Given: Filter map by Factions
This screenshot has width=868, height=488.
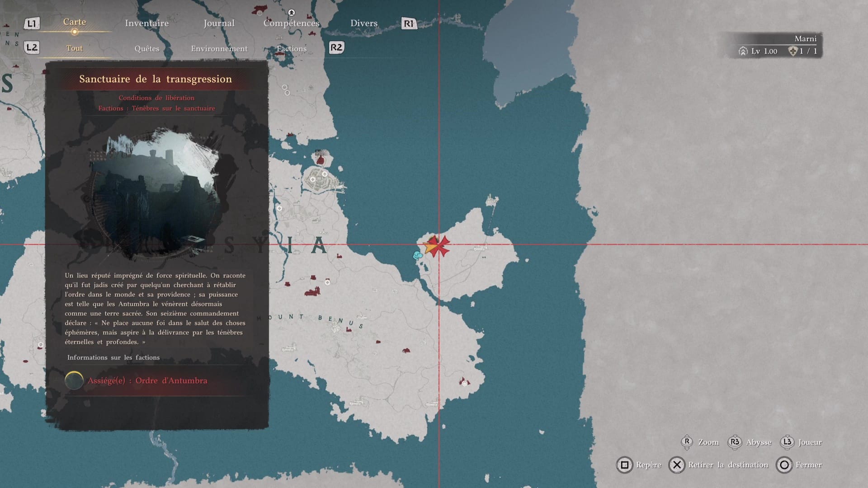Looking at the screenshot, I should [x=291, y=48].
